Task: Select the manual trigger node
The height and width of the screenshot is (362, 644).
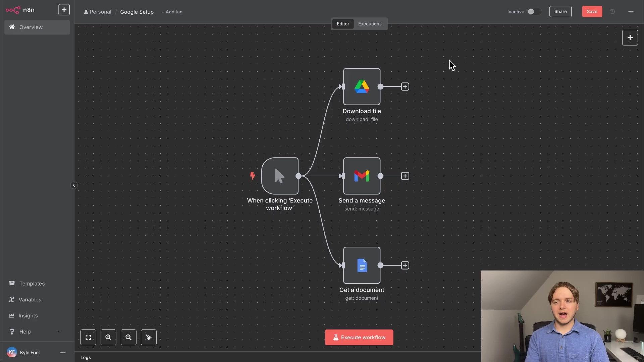Action: [280, 176]
